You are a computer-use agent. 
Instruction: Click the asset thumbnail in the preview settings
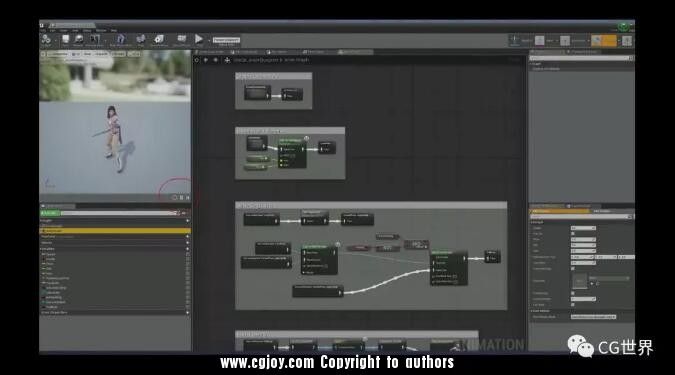coord(579,281)
